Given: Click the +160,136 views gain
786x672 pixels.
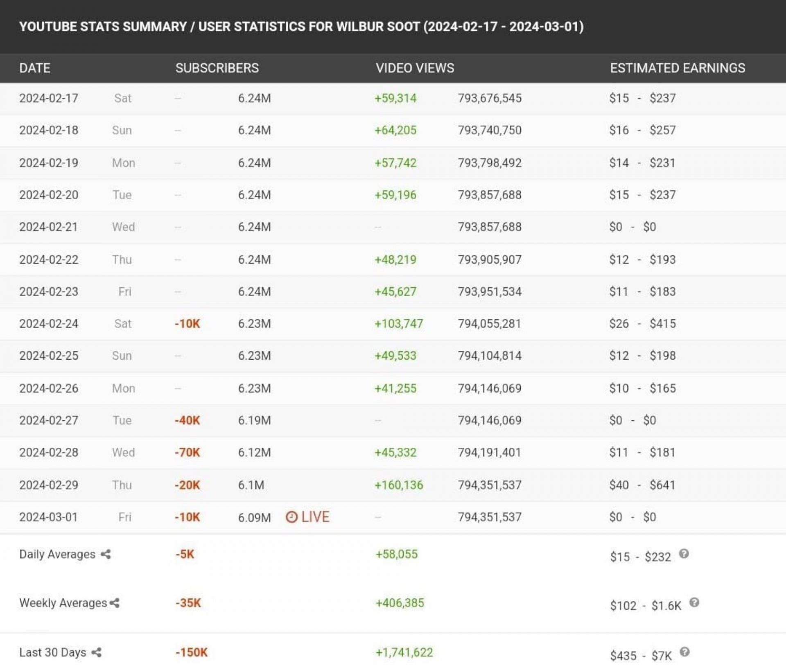Looking at the screenshot, I should click(x=399, y=485).
